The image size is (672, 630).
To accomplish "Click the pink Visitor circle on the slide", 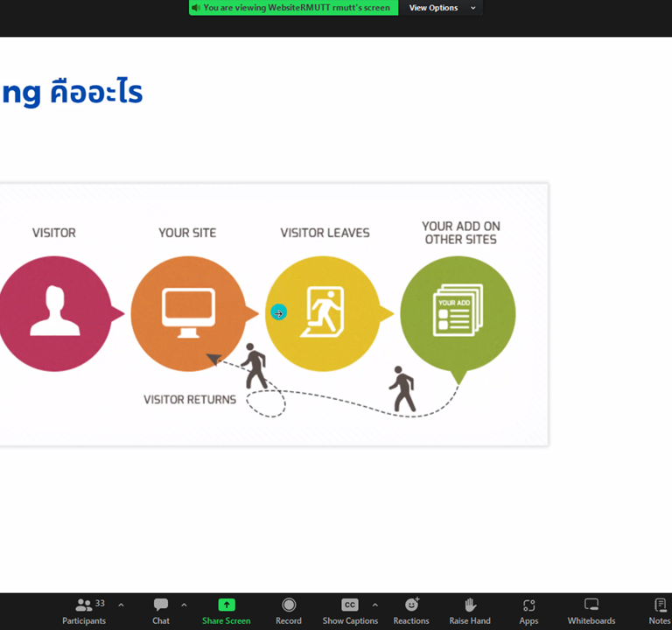I will point(54,314).
